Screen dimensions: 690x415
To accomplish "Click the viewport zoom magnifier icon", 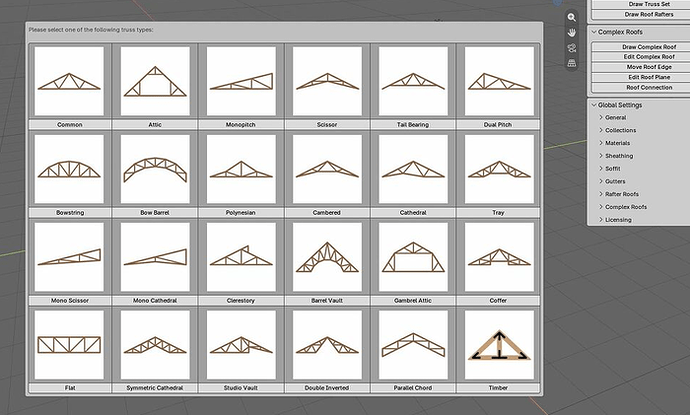I will pos(572,18).
